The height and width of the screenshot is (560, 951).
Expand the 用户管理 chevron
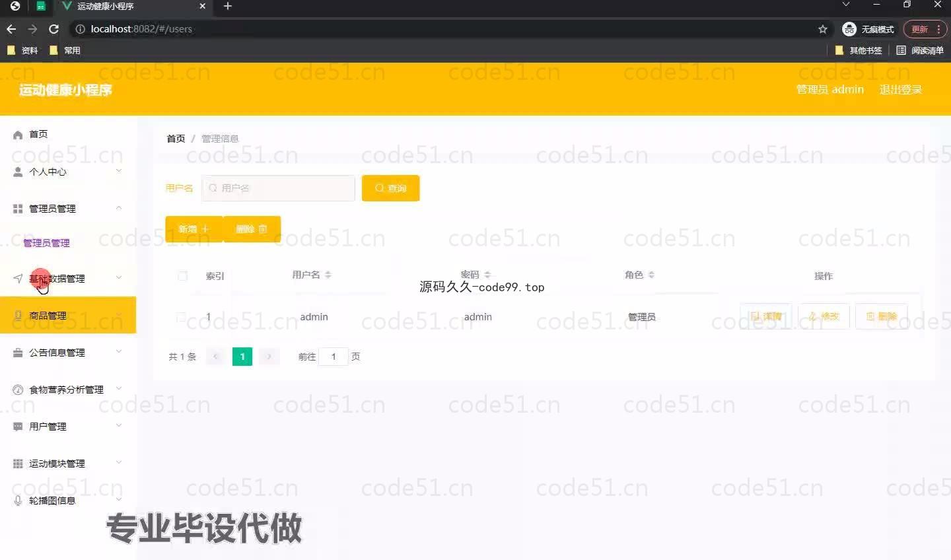pos(119,426)
